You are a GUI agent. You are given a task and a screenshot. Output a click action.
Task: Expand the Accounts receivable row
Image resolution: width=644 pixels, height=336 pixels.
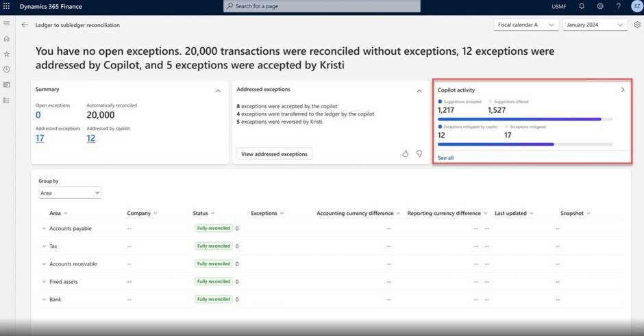point(44,263)
